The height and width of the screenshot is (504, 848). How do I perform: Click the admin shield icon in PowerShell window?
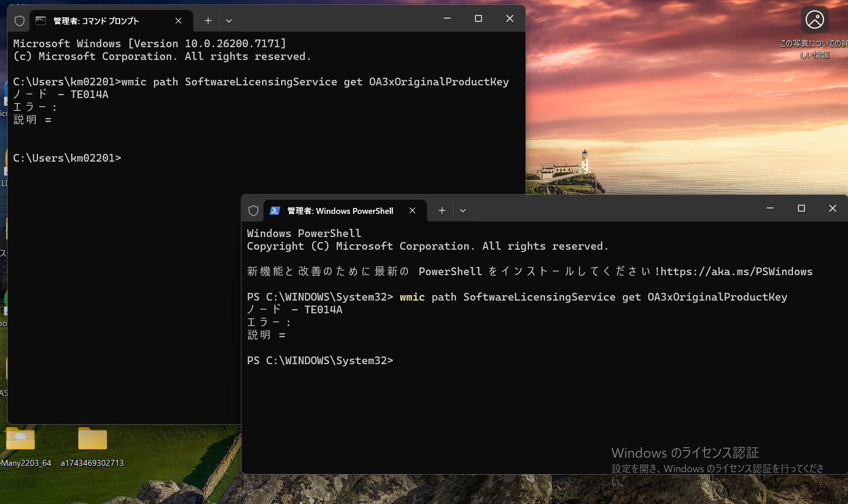[x=253, y=211]
